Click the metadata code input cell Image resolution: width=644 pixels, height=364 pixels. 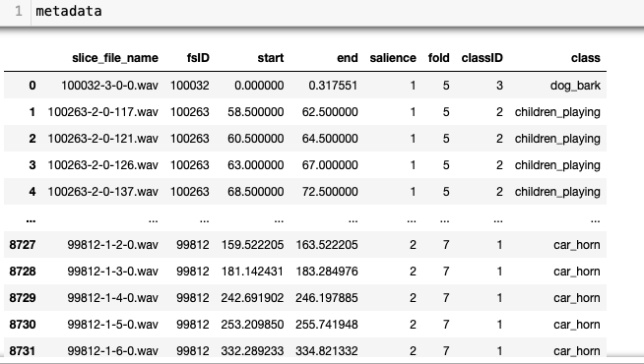point(337,12)
